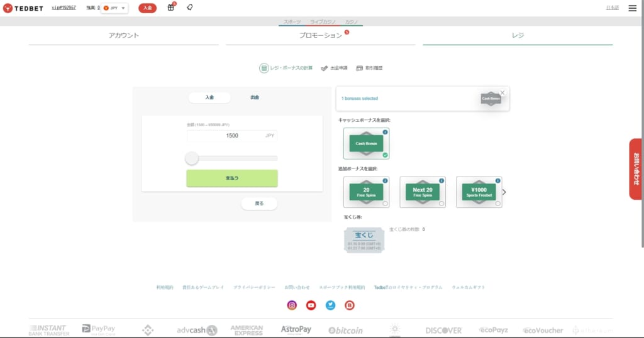The width and height of the screenshot is (644, 338).
Task: Show info for Cash Bonus
Action: (385, 132)
